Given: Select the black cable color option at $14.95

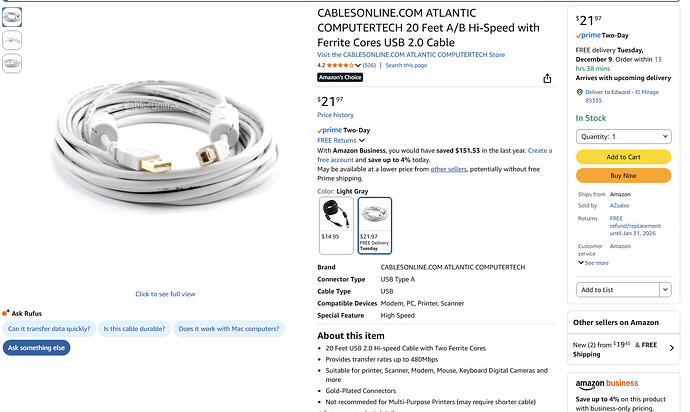Looking at the screenshot, I should 335,224.
